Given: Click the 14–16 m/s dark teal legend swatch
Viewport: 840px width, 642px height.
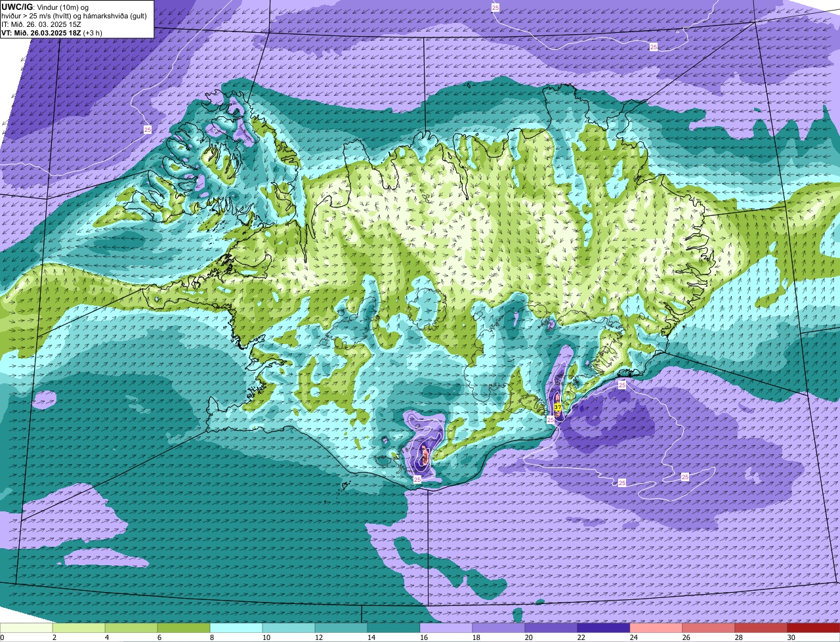Looking at the screenshot, I should point(394,628).
